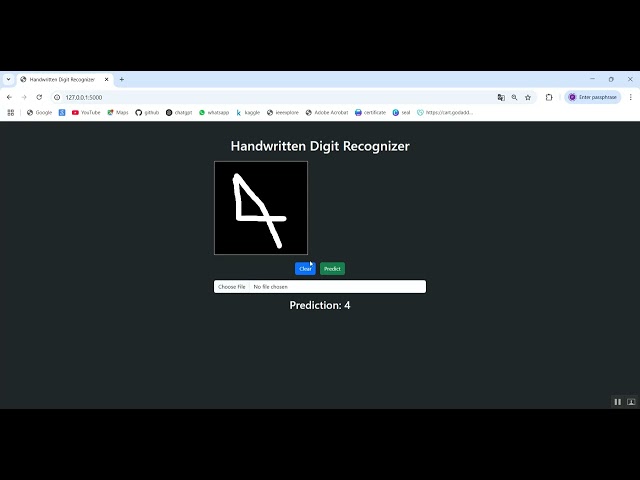The width and height of the screenshot is (640, 480).
Task: Close the Handwritten Digit Recognizer tab
Action: click(x=107, y=80)
